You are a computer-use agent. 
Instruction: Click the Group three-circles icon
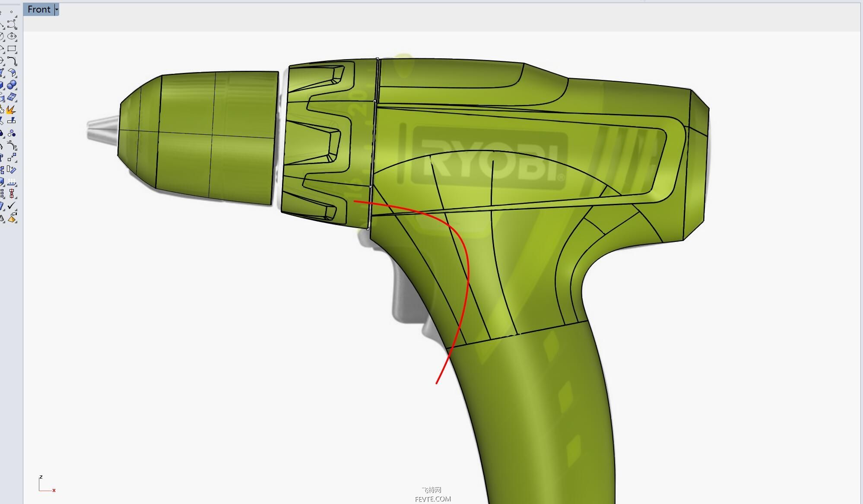(12, 133)
